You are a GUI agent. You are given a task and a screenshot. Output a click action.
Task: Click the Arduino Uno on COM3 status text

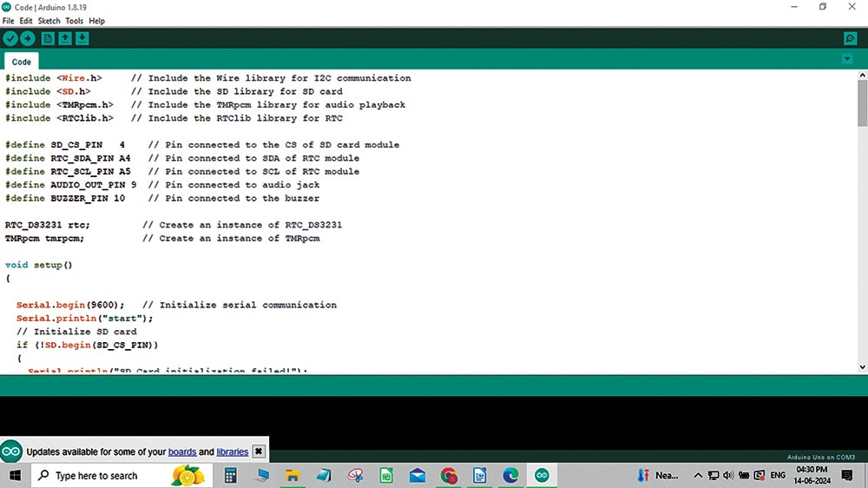point(821,458)
